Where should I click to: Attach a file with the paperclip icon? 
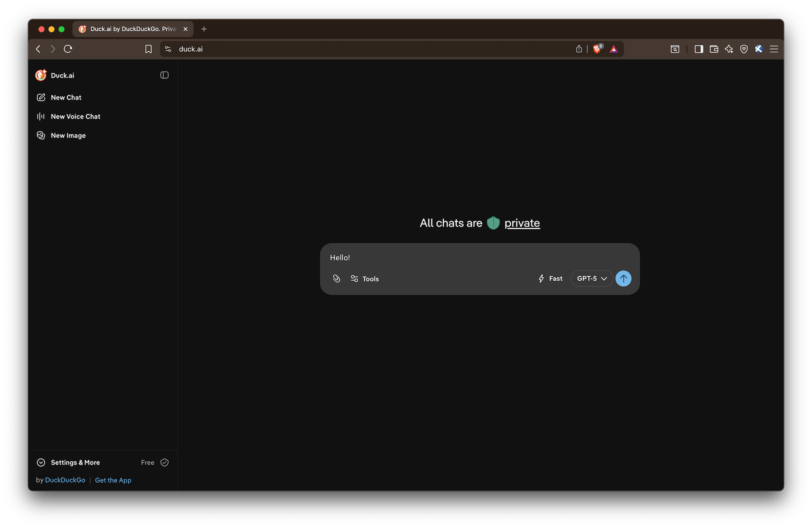[337, 279]
